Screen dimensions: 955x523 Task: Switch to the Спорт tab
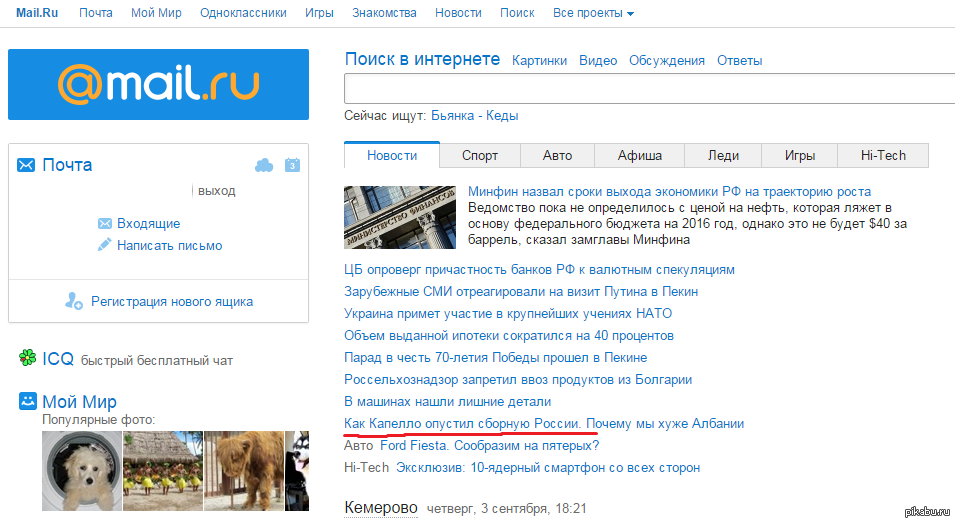(x=480, y=155)
